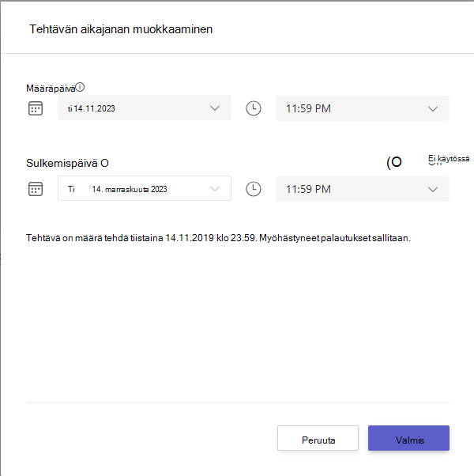Click the Ei käytössä status text
This screenshot has height=476, width=474.
(x=449, y=159)
